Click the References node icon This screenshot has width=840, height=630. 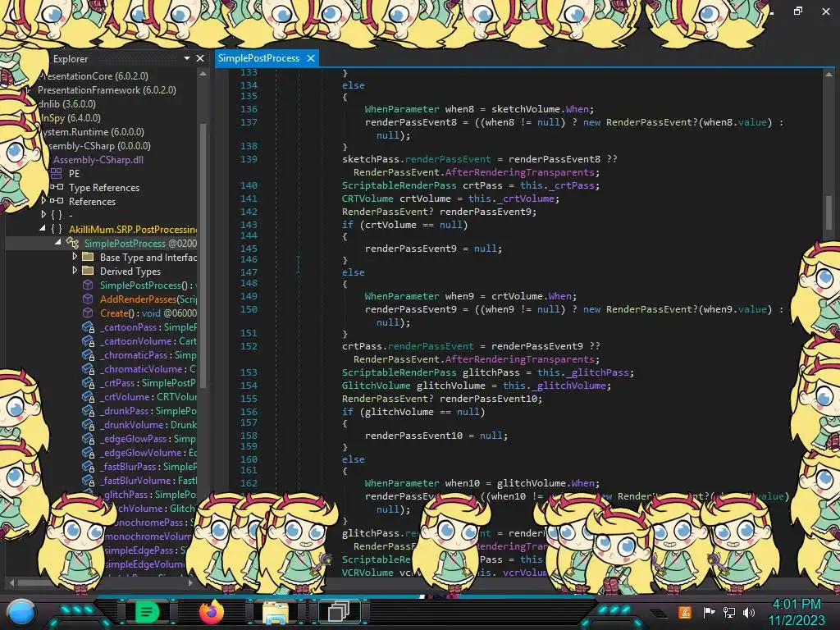point(57,201)
